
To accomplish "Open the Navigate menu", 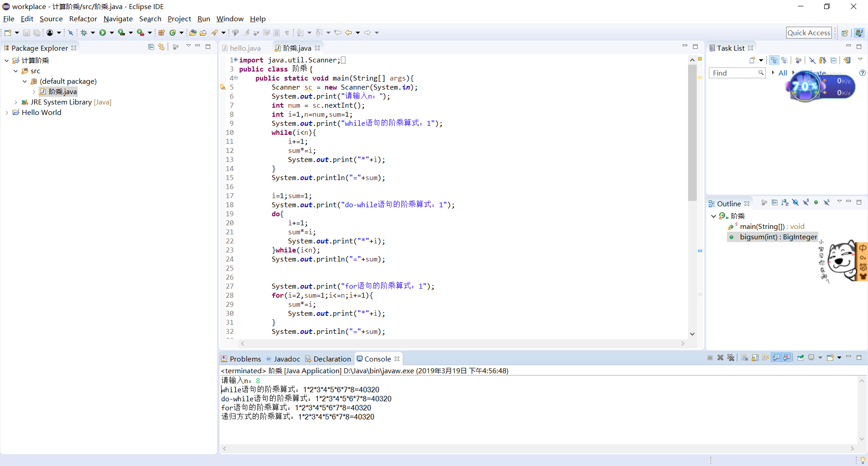I will coord(118,19).
